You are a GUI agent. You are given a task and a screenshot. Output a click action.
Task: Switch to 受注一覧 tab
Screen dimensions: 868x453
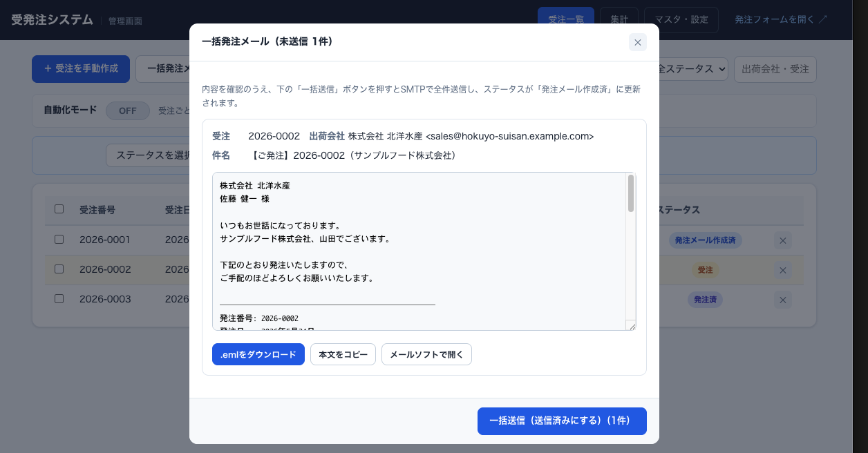pyautogui.click(x=566, y=19)
